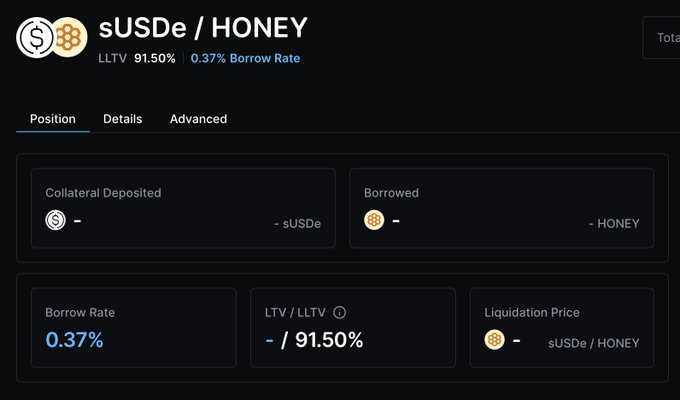Screen dimensions: 680x400
Task: Click the partially visible Total box
Action: click(662, 38)
